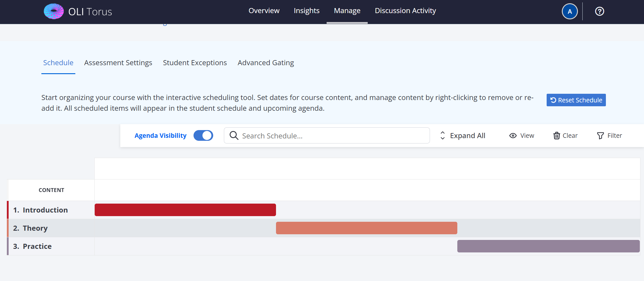Go to the Advanced Gating tab
The height and width of the screenshot is (281, 644).
click(x=266, y=63)
